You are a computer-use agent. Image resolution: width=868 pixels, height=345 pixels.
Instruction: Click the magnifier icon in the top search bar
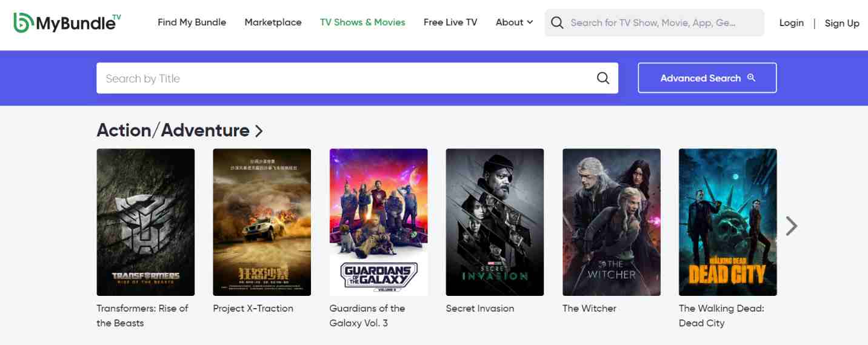coord(557,22)
